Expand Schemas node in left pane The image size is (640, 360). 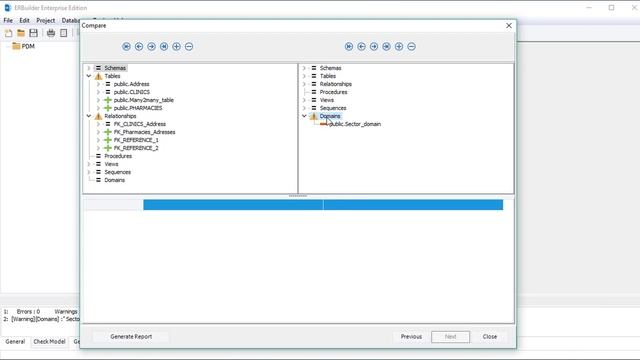coord(89,68)
